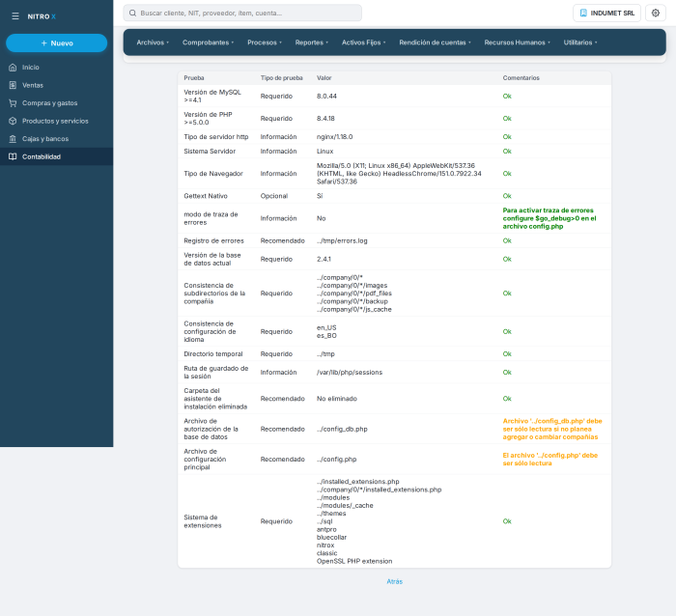Click the ../tmp/errors.log value
The height and width of the screenshot is (616, 676).
click(x=342, y=241)
